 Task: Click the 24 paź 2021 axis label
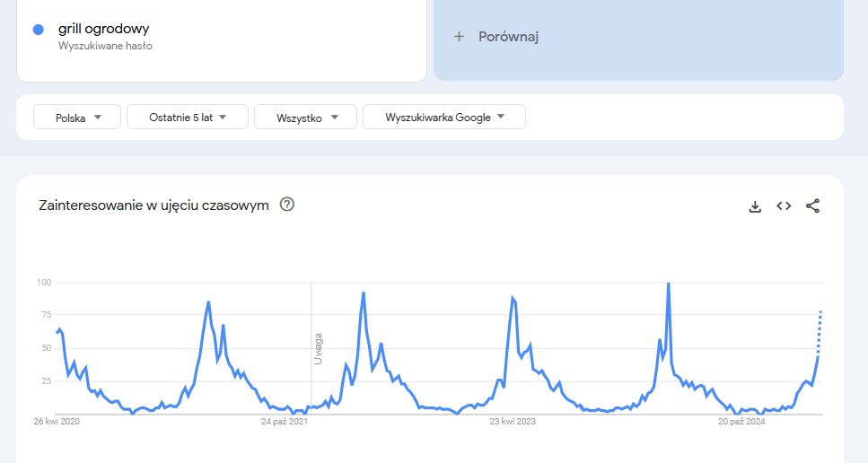point(285,422)
